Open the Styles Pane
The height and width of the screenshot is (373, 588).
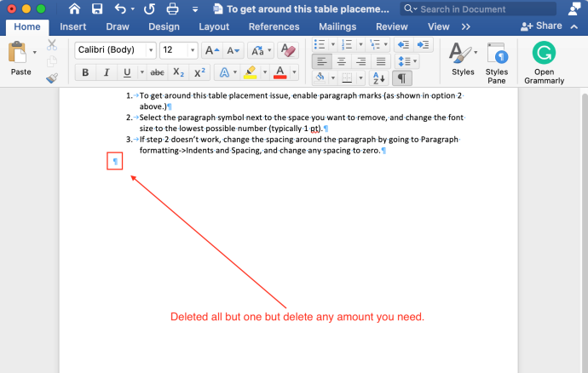point(497,63)
